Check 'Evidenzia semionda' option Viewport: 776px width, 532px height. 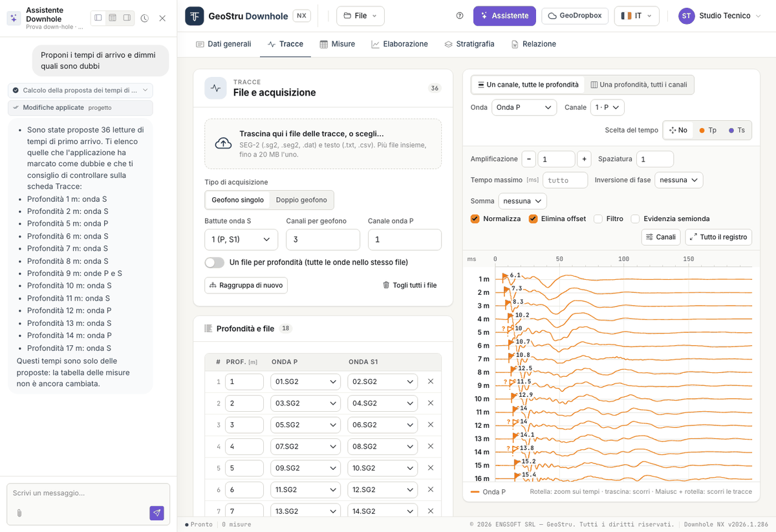tap(636, 218)
